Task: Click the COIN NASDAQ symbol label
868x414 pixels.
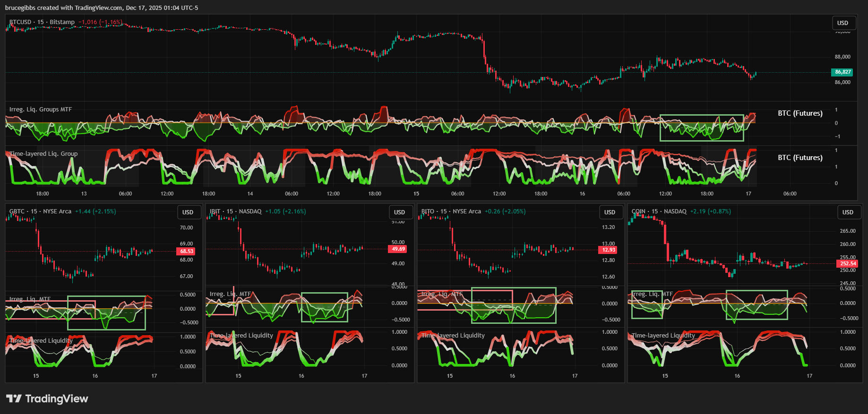Action: (659, 211)
